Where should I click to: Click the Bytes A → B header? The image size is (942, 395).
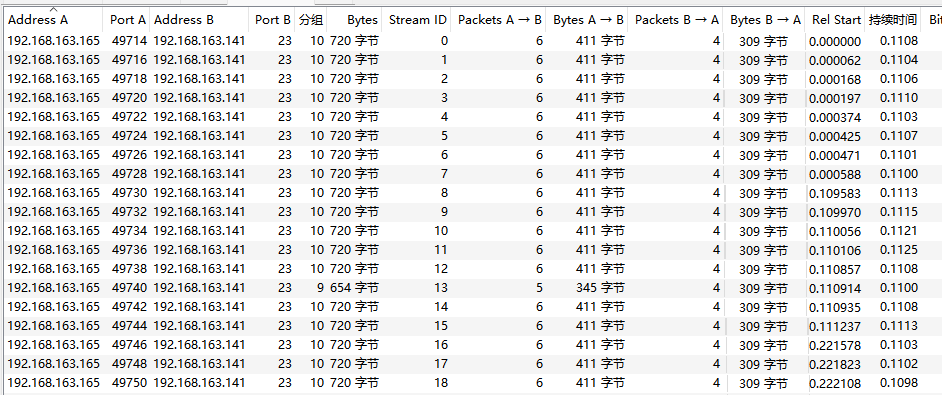pyautogui.click(x=587, y=19)
